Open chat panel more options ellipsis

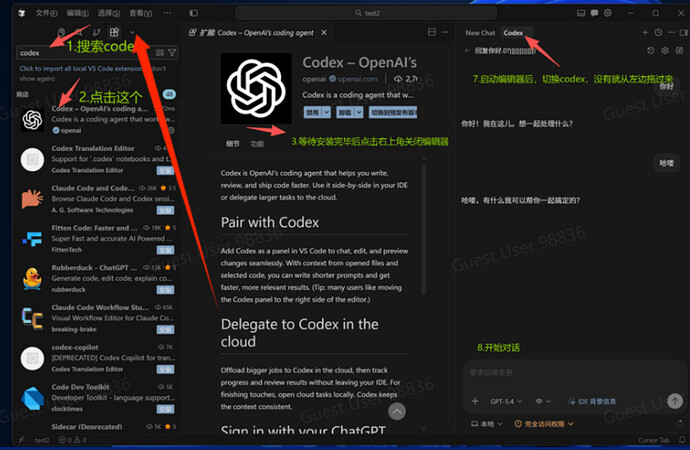(x=671, y=33)
